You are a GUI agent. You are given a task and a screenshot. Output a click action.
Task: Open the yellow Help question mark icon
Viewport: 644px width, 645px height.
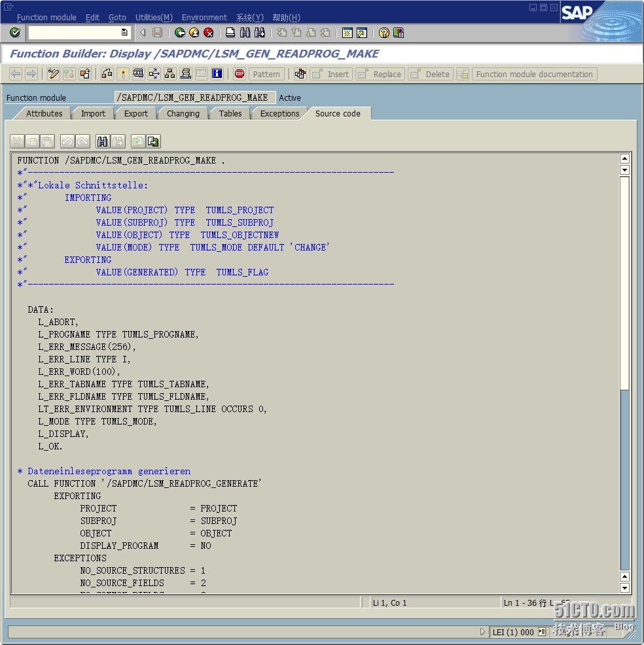[384, 33]
